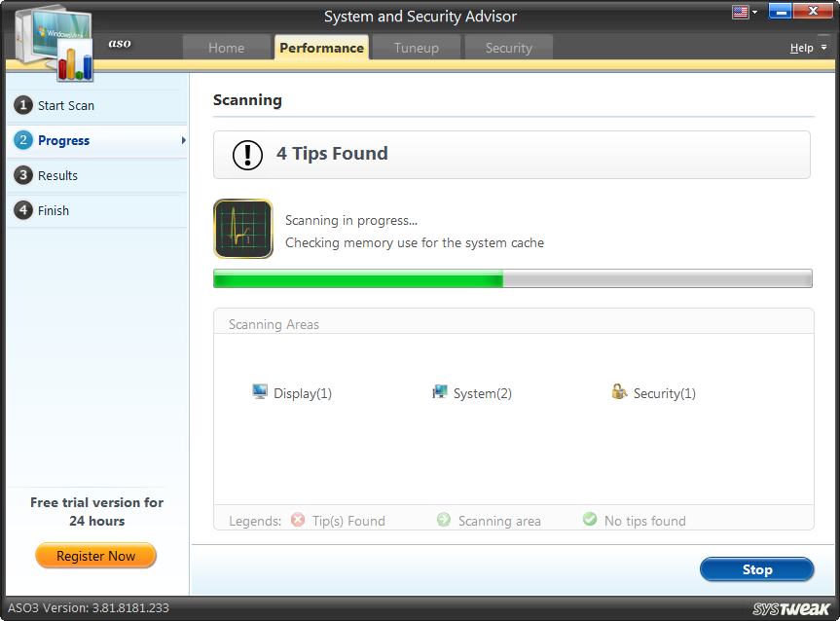The height and width of the screenshot is (621, 840).
Task: Click the exclamation icon beside 4 Tips Found
Action: 246,154
